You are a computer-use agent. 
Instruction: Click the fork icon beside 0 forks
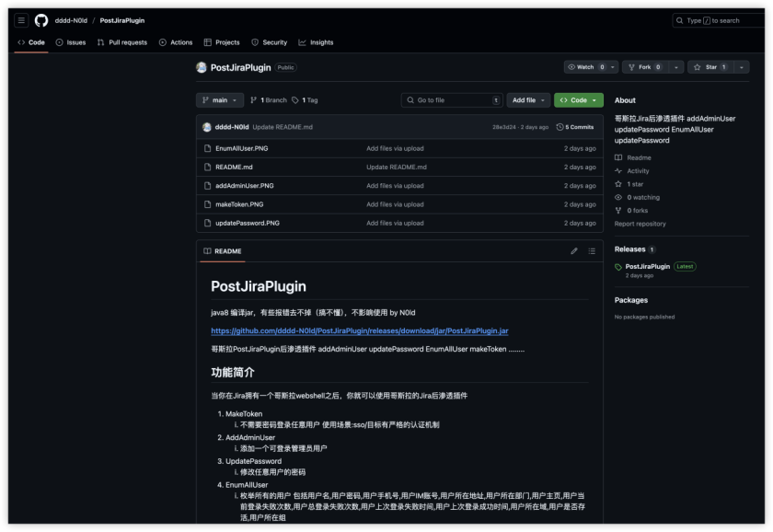618,211
